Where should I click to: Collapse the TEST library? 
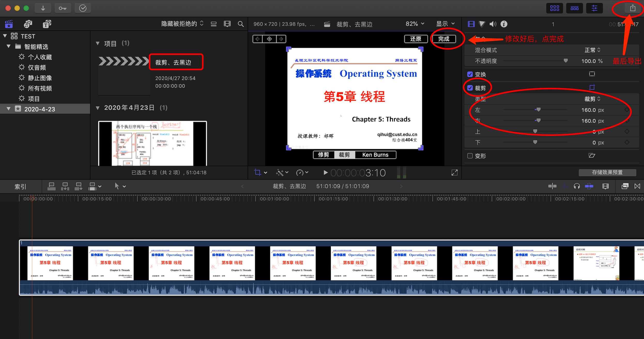click(x=5, y=36)
